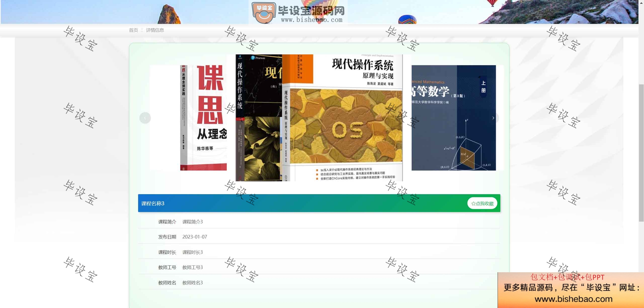644x308 pixels.
Task: Click the 课程名称3 title text
Action: pos(153,203)
